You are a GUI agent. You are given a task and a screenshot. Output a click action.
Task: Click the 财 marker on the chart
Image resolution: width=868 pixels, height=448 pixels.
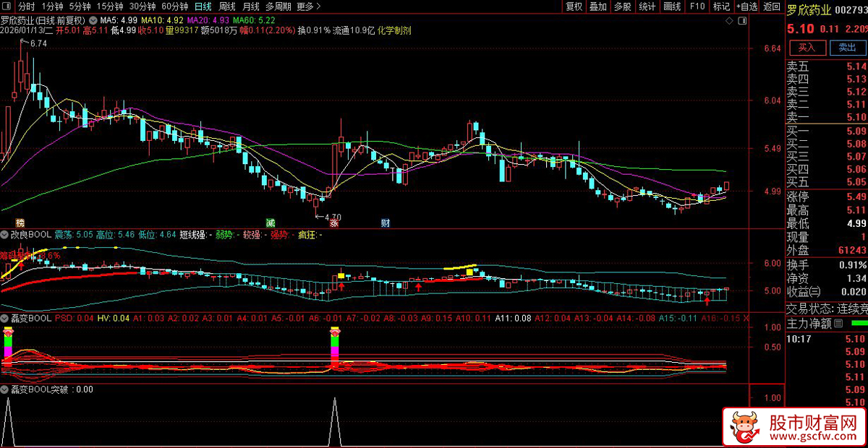(386, 223)
